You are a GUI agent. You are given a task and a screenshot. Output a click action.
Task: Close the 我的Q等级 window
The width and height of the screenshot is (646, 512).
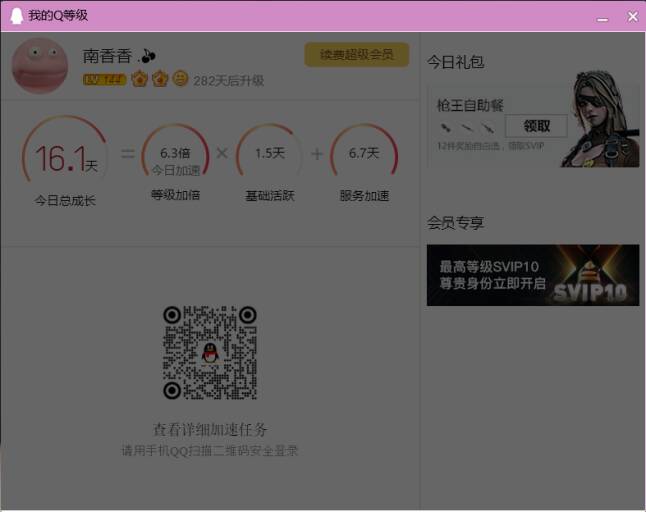(633, 16)
